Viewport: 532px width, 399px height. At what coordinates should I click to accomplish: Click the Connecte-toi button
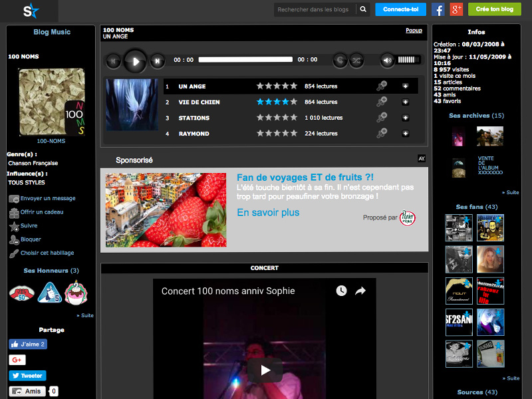point(400,9)
